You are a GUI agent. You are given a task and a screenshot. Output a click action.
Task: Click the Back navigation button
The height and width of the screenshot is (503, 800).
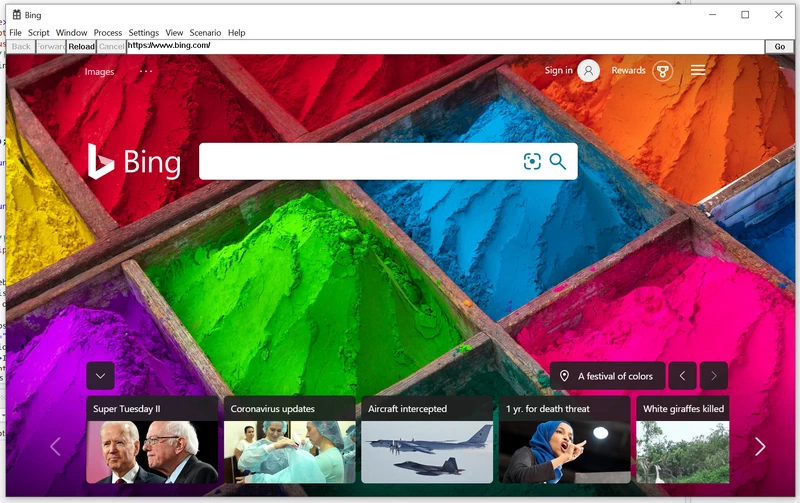[21, 46]
